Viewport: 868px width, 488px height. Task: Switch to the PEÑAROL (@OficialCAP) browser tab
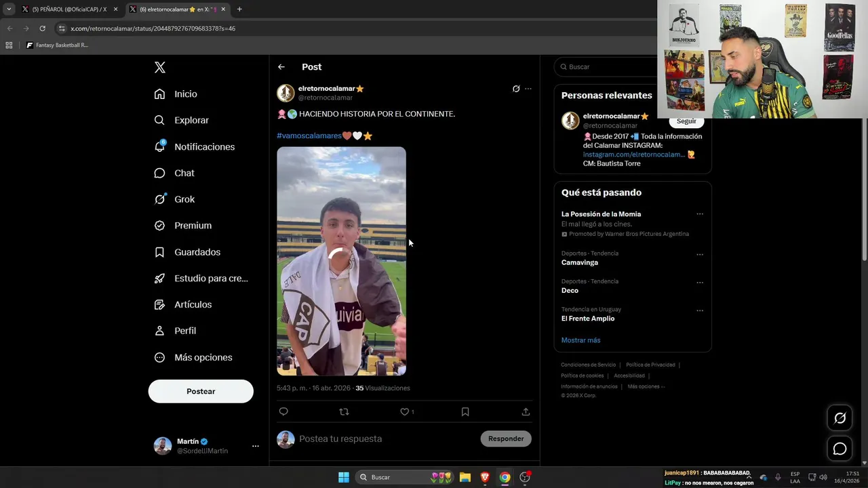pyautogui.click(x=69, y=9)
